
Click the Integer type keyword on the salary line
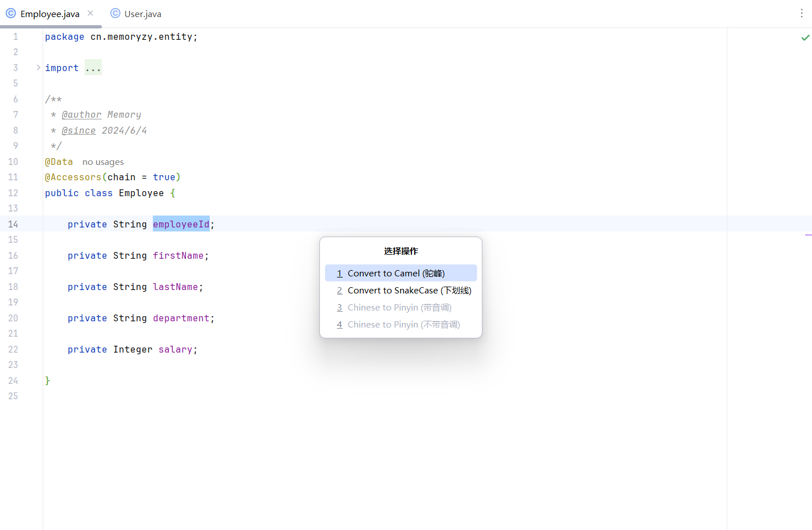(133, 349)
